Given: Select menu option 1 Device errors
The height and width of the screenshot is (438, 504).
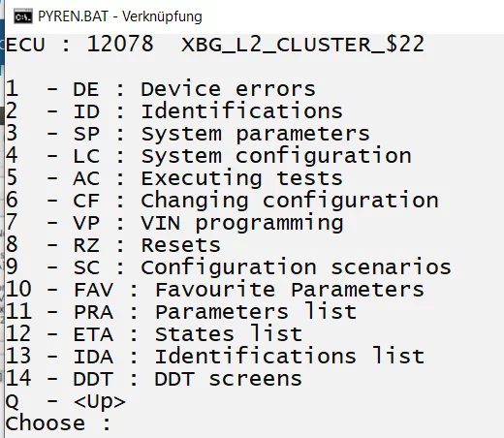Looking at the screenshot, I should click(161, 89).
